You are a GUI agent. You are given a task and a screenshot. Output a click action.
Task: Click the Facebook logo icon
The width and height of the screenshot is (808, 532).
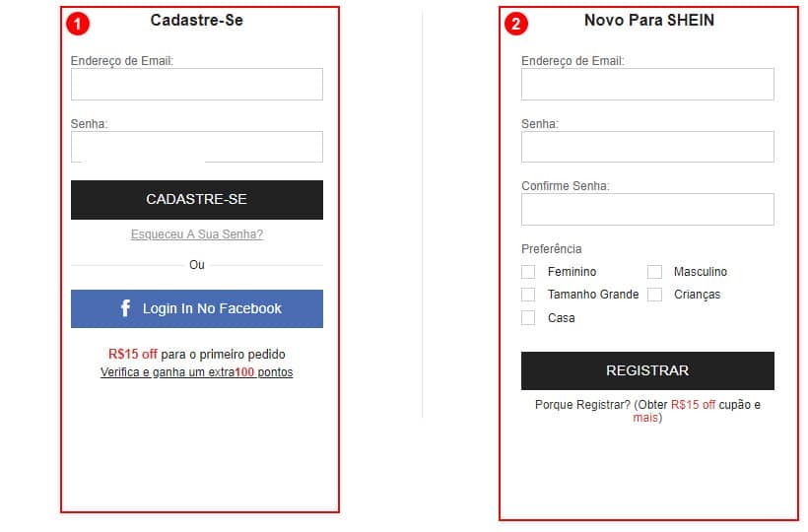(x=125, y=308)
